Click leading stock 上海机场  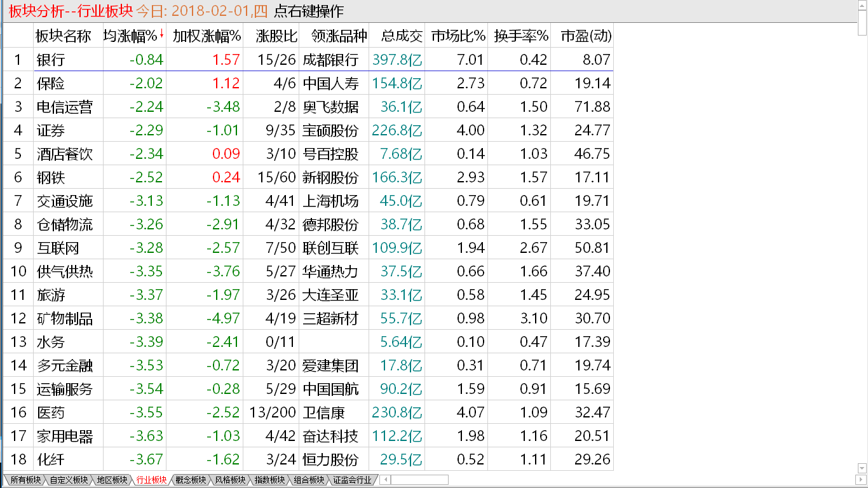pyautogui.click(x=330, y=201)
